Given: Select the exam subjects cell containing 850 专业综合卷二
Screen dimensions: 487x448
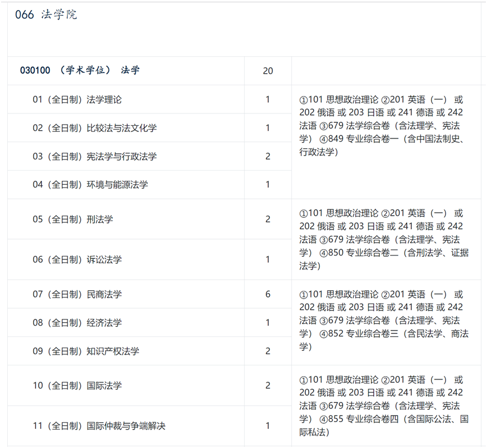Looking at the screenshot, I should click(x=382, y=239).
